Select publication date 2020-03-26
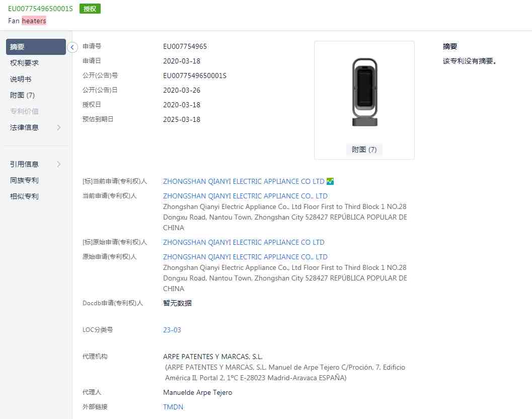The image size is (532, 419). pyautogui.click(x=182, y=90)
